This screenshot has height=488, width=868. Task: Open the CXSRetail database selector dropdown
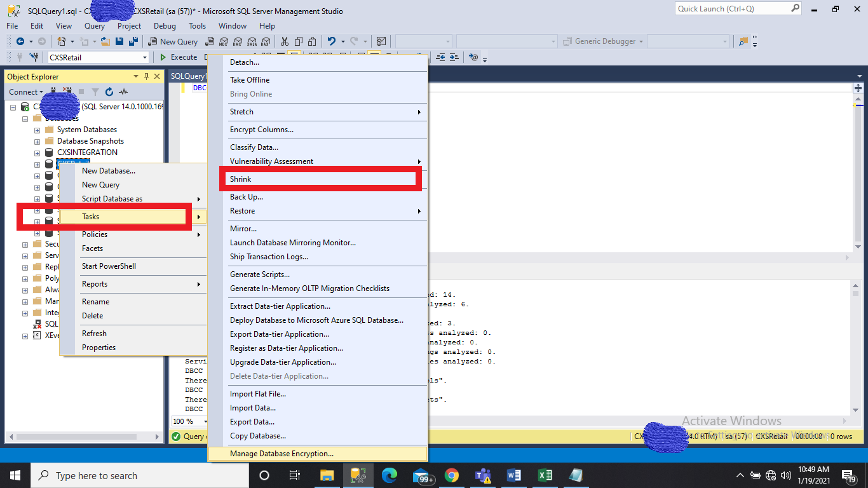[145, 57]
